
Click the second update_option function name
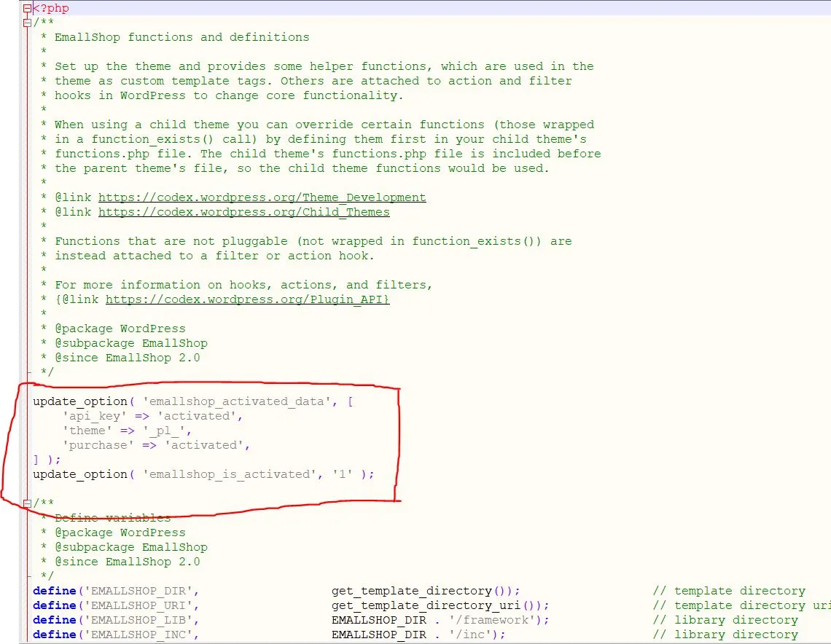click(x=69, y=474)
